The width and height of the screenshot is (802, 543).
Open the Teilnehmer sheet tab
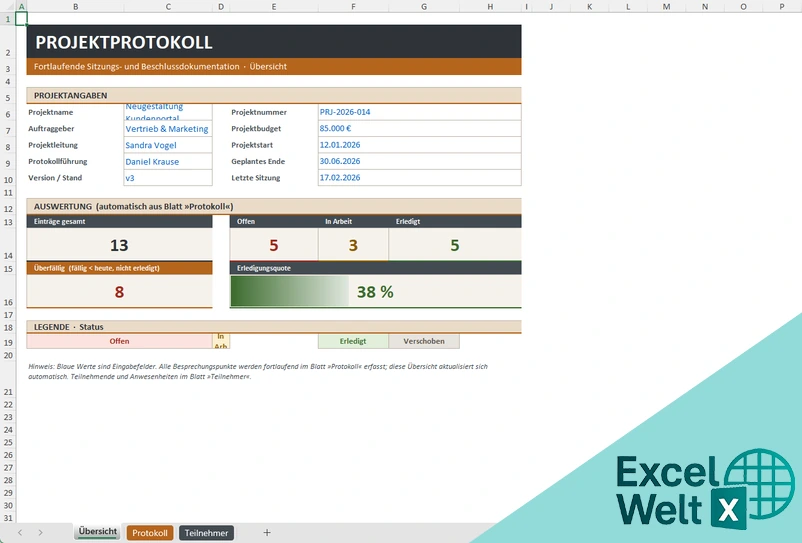[x=206, y=533]
